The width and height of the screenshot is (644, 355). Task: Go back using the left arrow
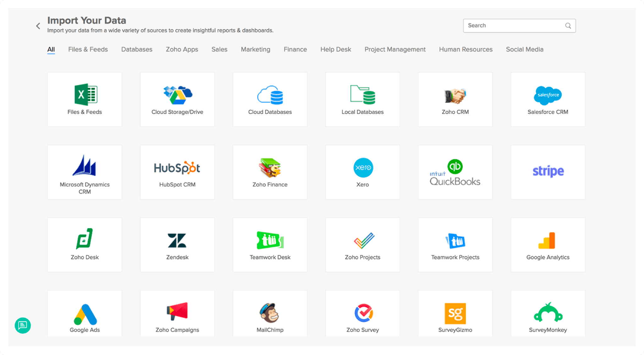38,26
